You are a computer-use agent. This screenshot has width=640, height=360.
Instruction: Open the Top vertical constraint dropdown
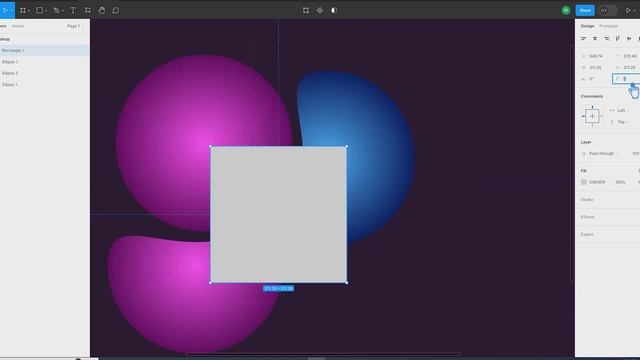coord(619,122)
